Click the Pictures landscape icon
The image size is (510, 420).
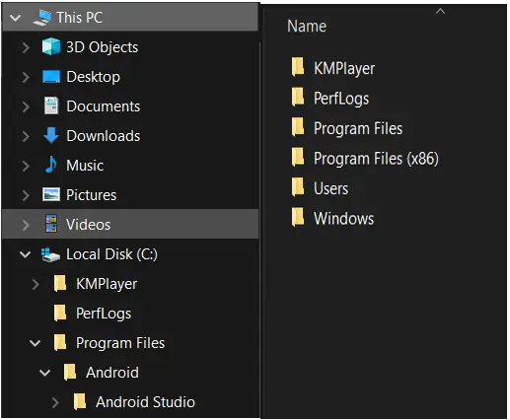pyautogui.click(x=51, y=194)
